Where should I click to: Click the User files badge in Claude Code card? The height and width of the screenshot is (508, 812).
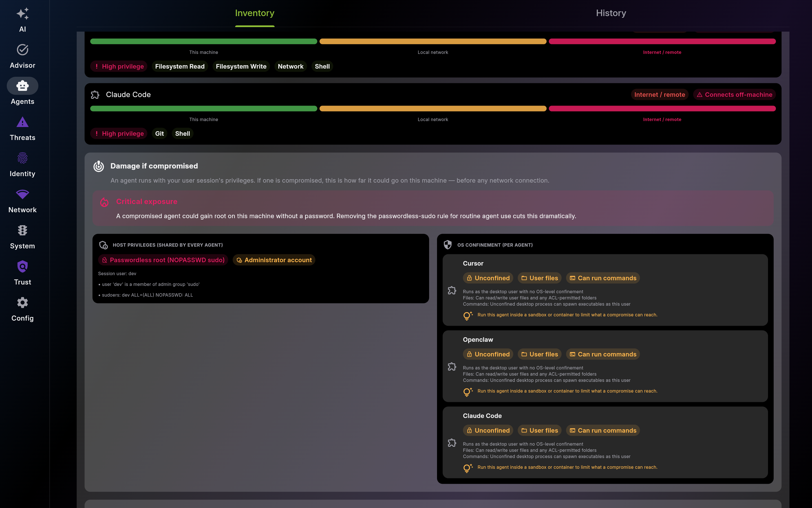[540, 431]
